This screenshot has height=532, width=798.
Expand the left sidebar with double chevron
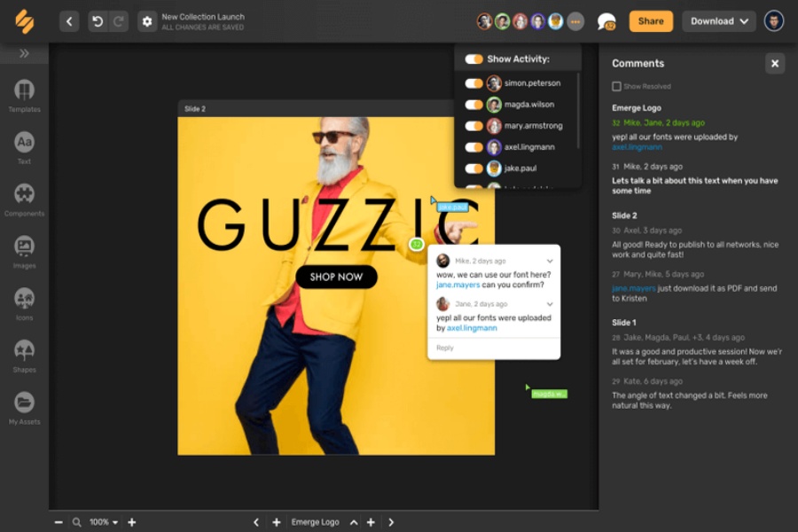tap(24, 53)
